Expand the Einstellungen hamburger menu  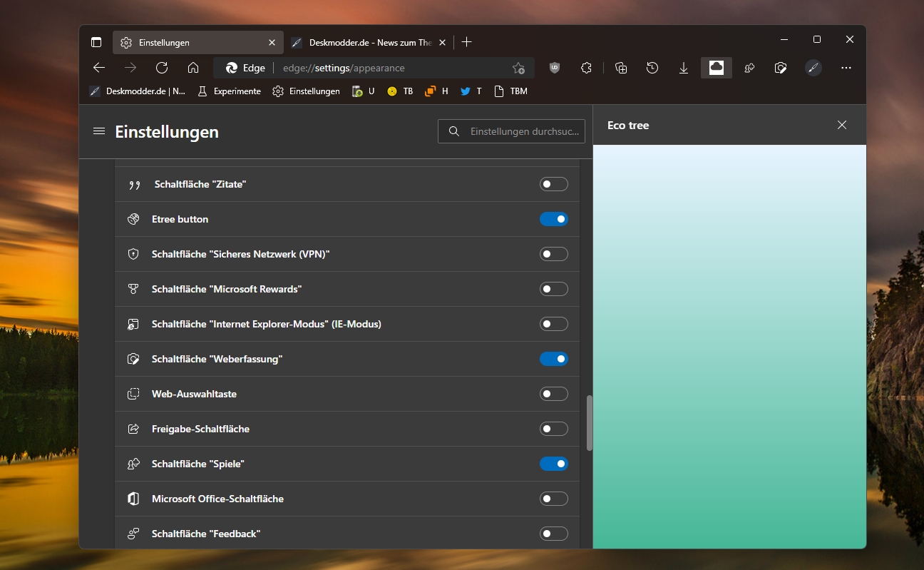pyautogui.click(x=99, y=131)
